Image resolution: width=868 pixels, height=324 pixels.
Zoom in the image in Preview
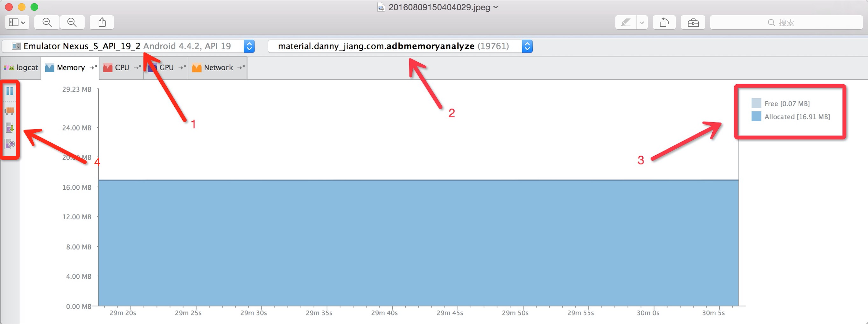[72, 23]
